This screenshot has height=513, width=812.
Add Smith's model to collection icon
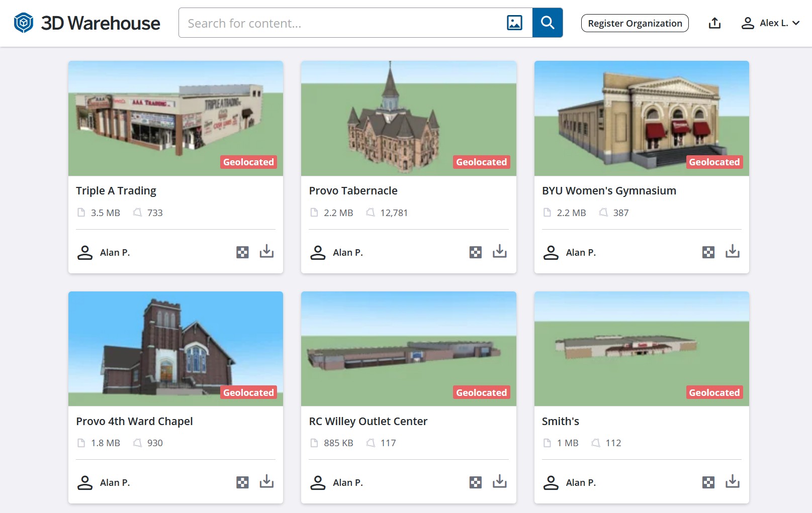coord(708,482)
